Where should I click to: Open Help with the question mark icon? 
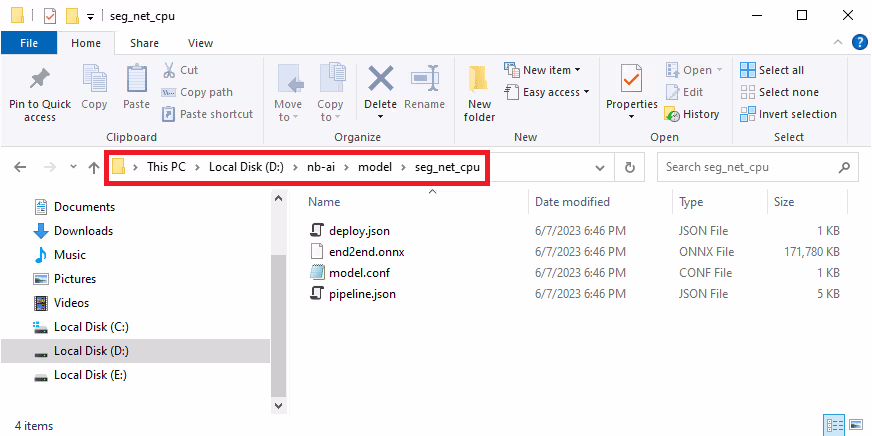860,43
